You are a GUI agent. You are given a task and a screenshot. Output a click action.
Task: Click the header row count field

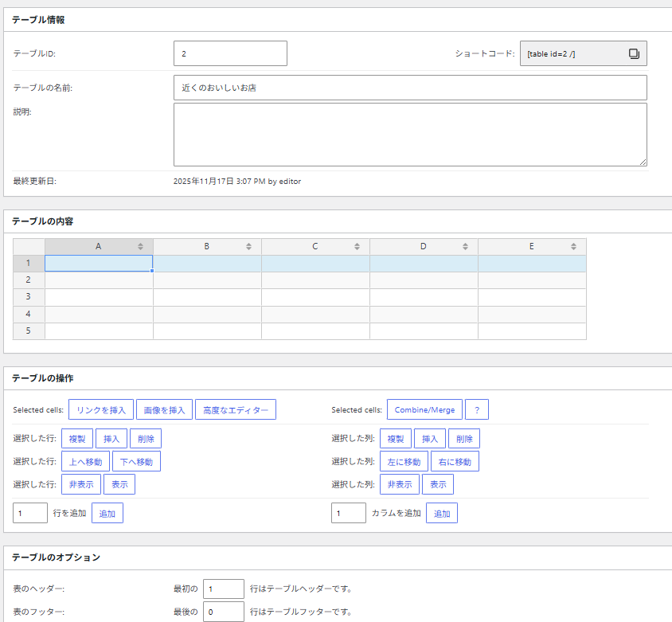click(x=223, y=589)
